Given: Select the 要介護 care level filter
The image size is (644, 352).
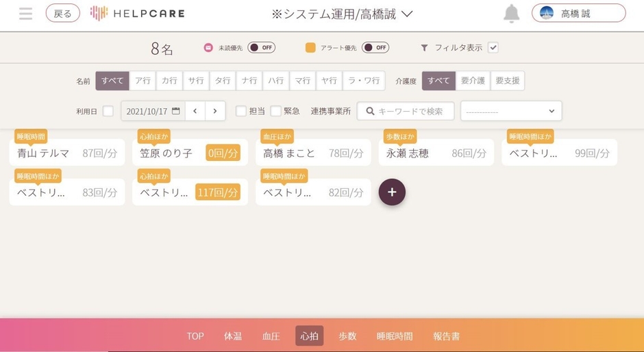Looking at the screenshot, I should [472, 81].
